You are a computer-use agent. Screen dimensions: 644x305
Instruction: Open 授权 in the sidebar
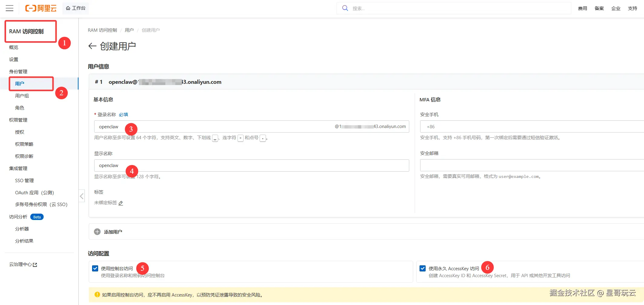pyautogui.click(x=20, y=132)
